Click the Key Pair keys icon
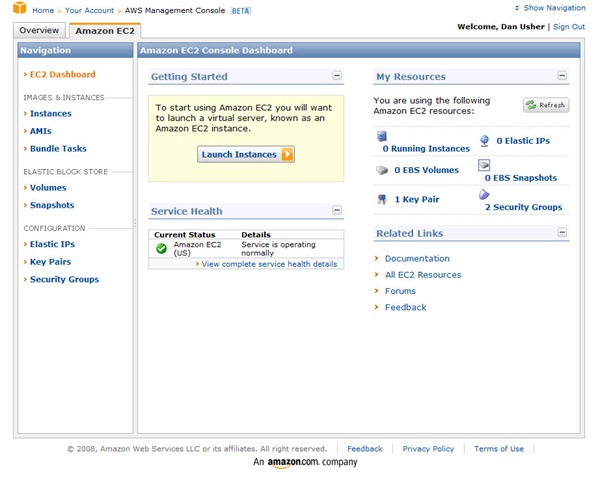This screenshot has height=480, width=598. [x=382, y=199]
